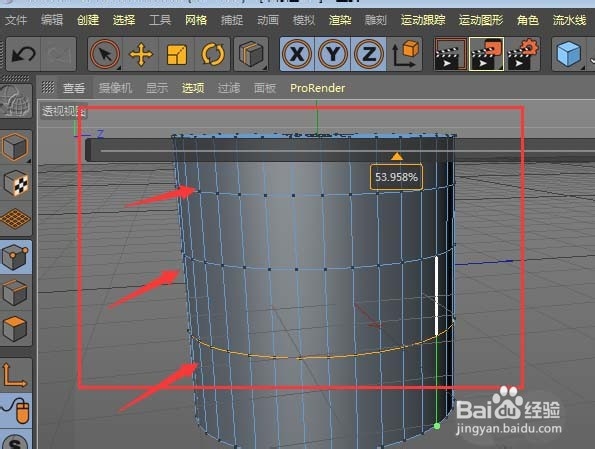
Task: Open viewport 查看 menu
Action: [x=74, y=88]
